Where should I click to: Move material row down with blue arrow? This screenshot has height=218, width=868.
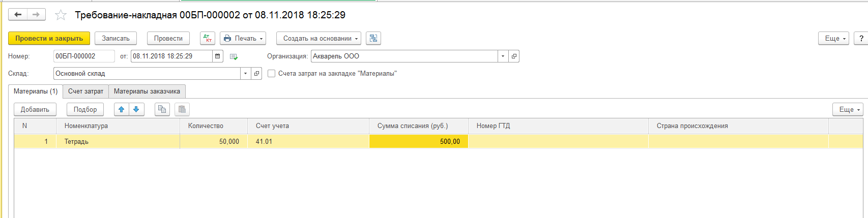pos(136,109)
